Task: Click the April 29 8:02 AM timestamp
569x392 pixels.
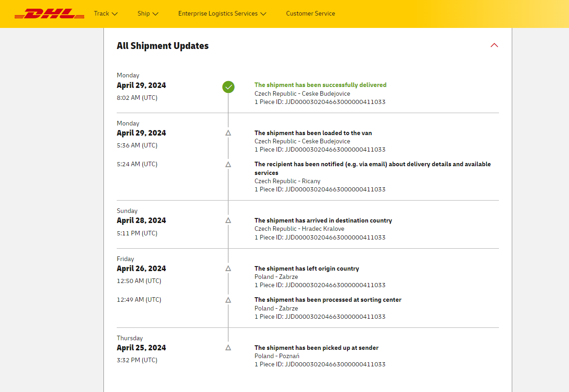Action: tap(137, 98)
